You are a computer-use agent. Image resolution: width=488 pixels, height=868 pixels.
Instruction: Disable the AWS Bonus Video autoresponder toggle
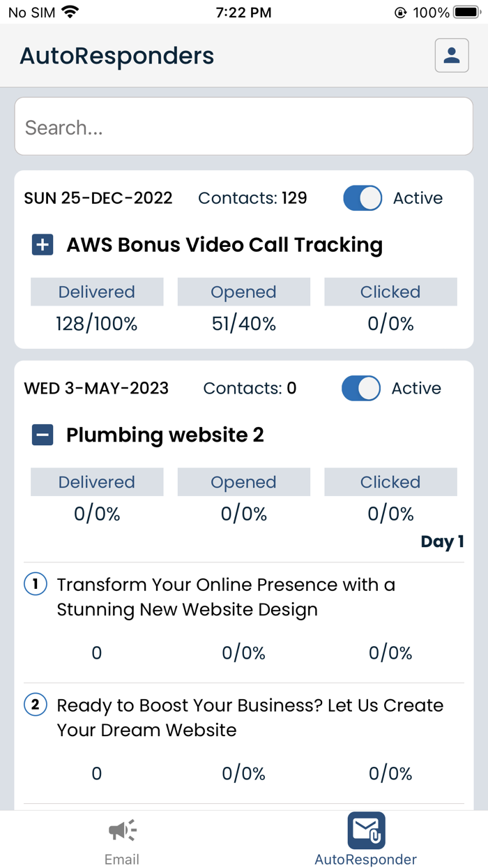[363, 198]
